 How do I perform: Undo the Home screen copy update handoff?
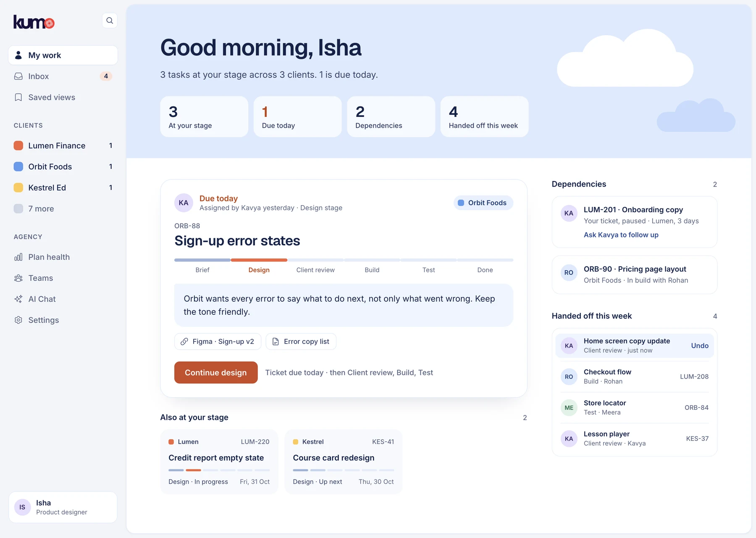[x=700, y=345]
